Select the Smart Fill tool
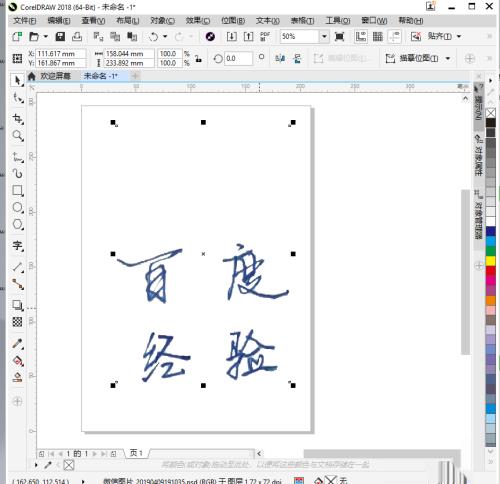Screen dimensions: 500x484 (x=17, y=378)
